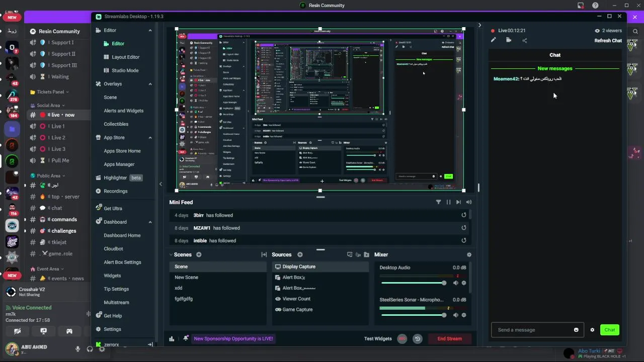
Task: Collapse Social Area category in Discord
Action: (x=48, y=106)
